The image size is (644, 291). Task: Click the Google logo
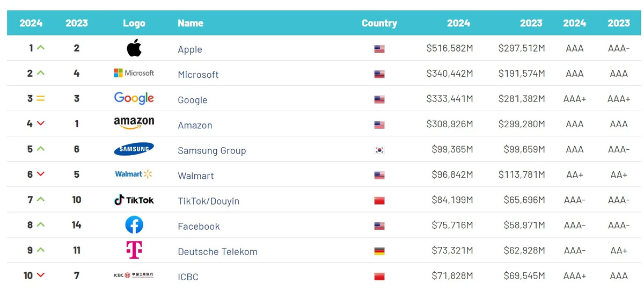pos(134,98)
